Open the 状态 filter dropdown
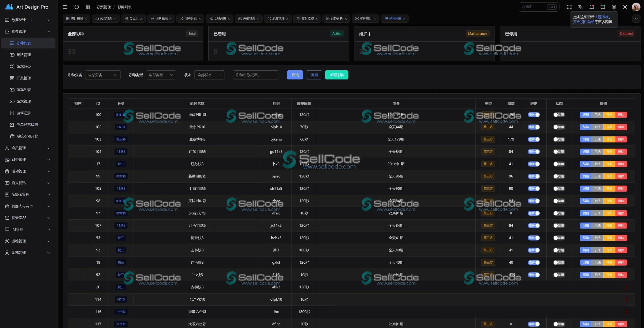Viewport: 644px width, 328px height. coord(210,75)
